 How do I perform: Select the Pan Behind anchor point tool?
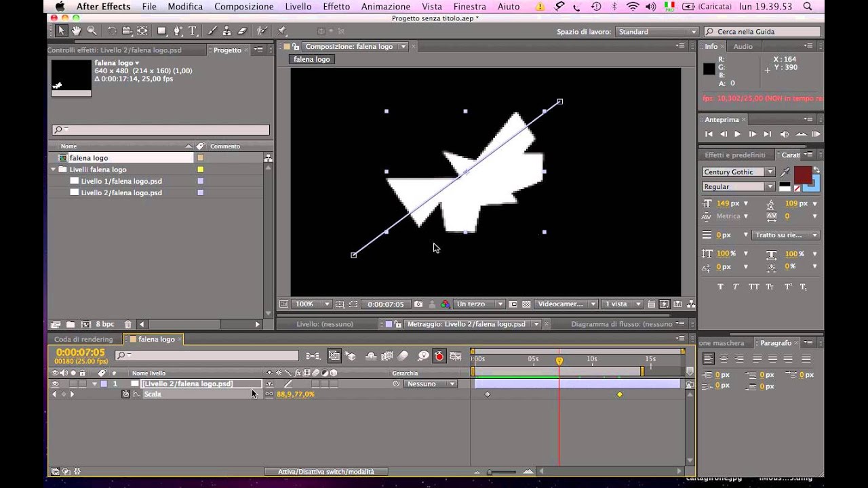142,31
